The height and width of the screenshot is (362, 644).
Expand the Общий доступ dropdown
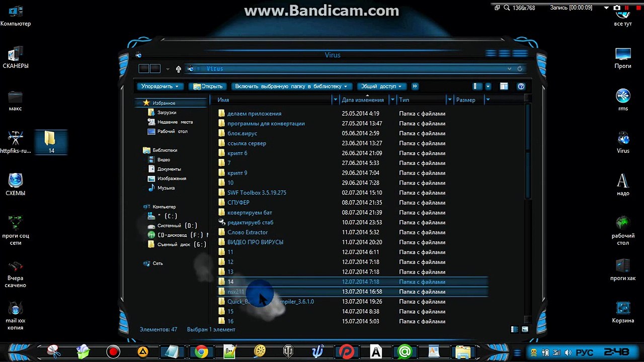click(382, 86)
